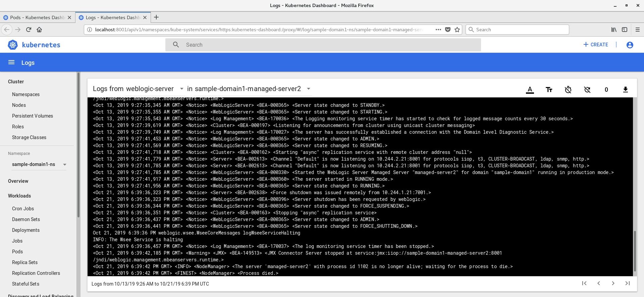
Task: Open Roles in the sidebar
Action: click(x=18, y=127)
